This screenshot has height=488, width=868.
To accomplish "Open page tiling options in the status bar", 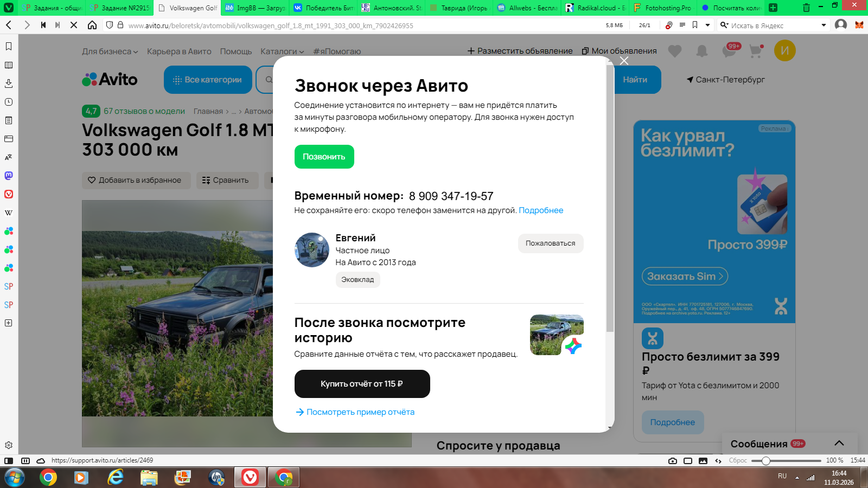I will pyautogui.click(x=688, y=461).
